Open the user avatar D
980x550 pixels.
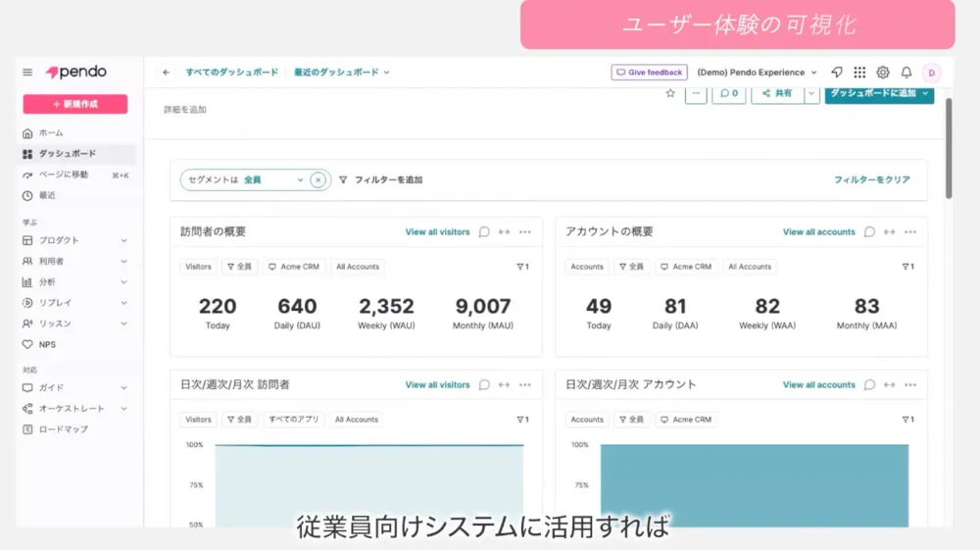(x=931, y=73)
